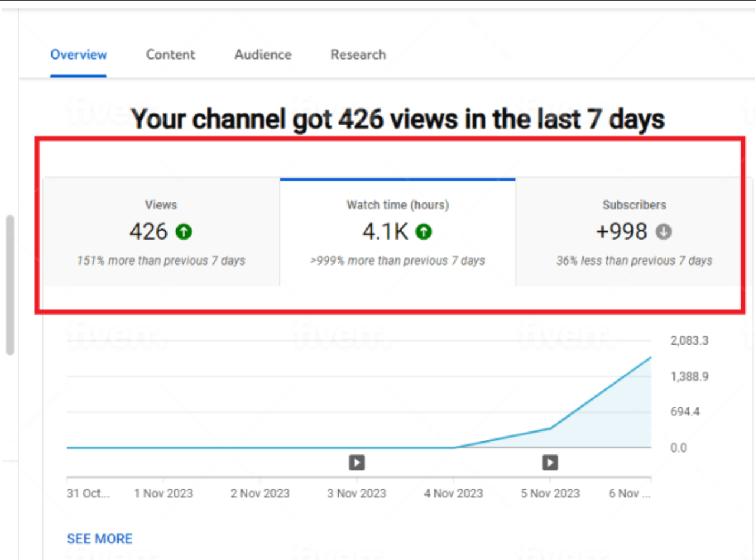
Task: Click green up arrow next to 4.1K
Action: [x=424, y=232]
